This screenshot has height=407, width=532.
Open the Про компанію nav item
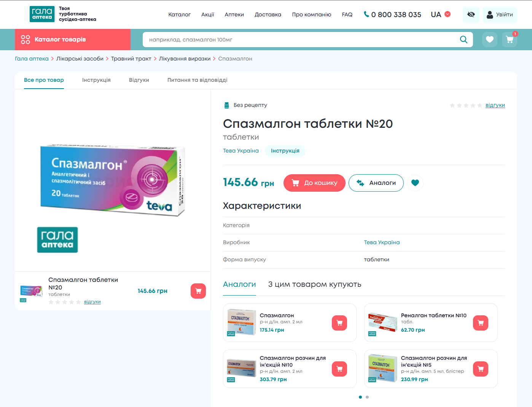point(312,14)
